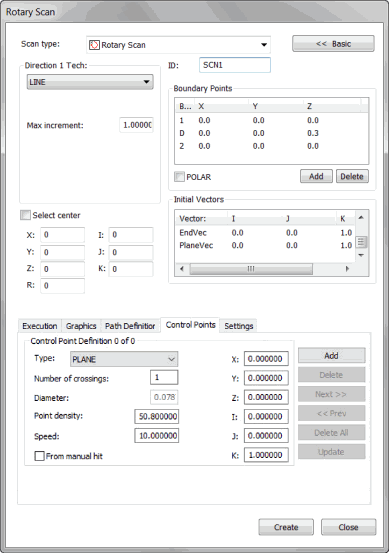Image resolution: width=389 pixels, height=553 pixels.
Task: Click the Max increment input field
Action: [136, 125]
